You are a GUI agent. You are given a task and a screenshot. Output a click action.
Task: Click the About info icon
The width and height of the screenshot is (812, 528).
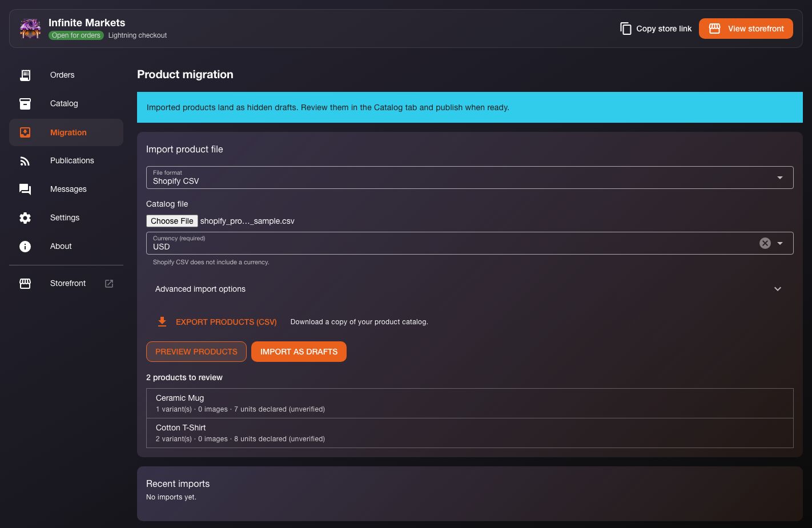[x=25, y=247]
